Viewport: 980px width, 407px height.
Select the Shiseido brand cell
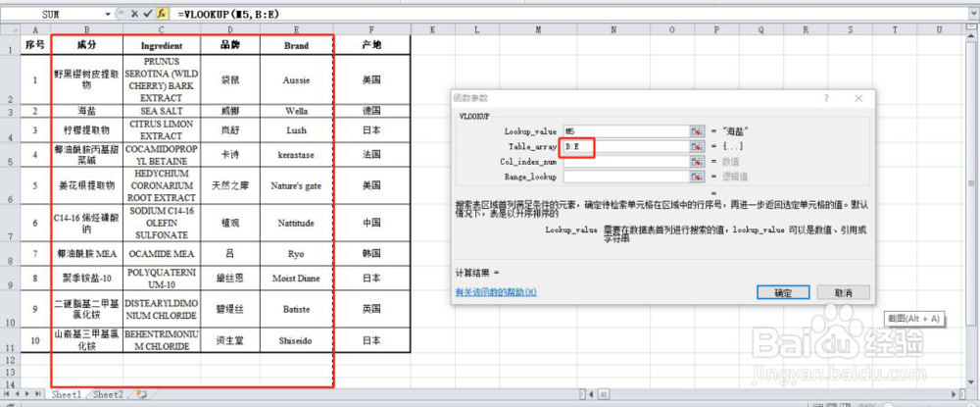[296, 340]
